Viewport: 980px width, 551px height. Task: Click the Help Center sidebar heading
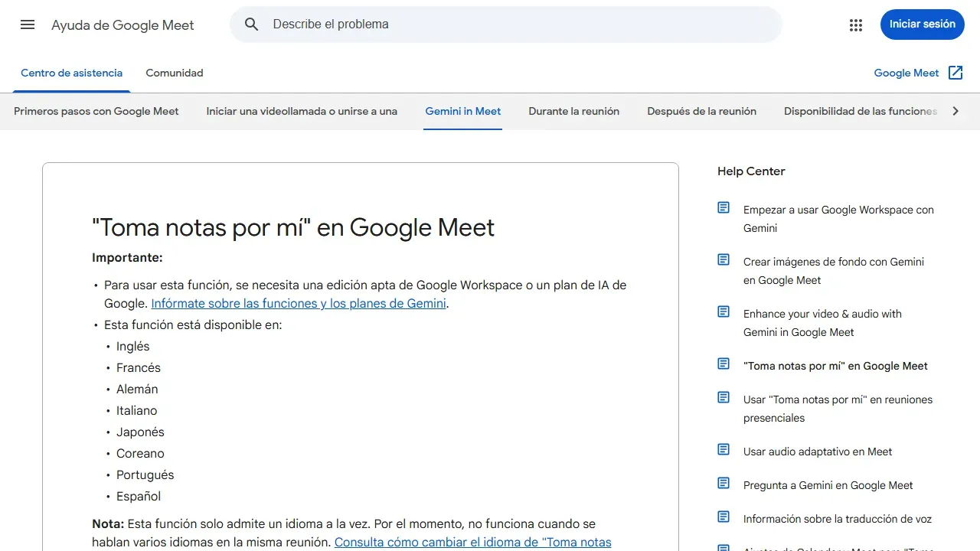751,171
